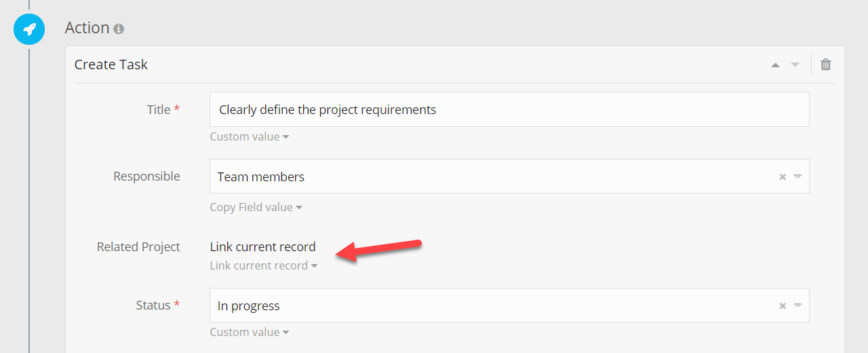Clear the Team members value in Responsible
The height and width of the screenshot is (353, 868).
click(x=783, y=176)
